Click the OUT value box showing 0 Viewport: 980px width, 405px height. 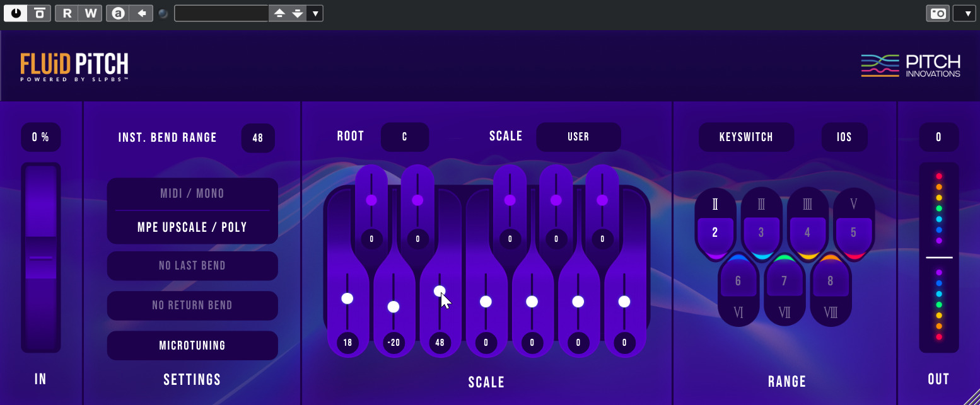pyautogui.click(x=939, y=137)
